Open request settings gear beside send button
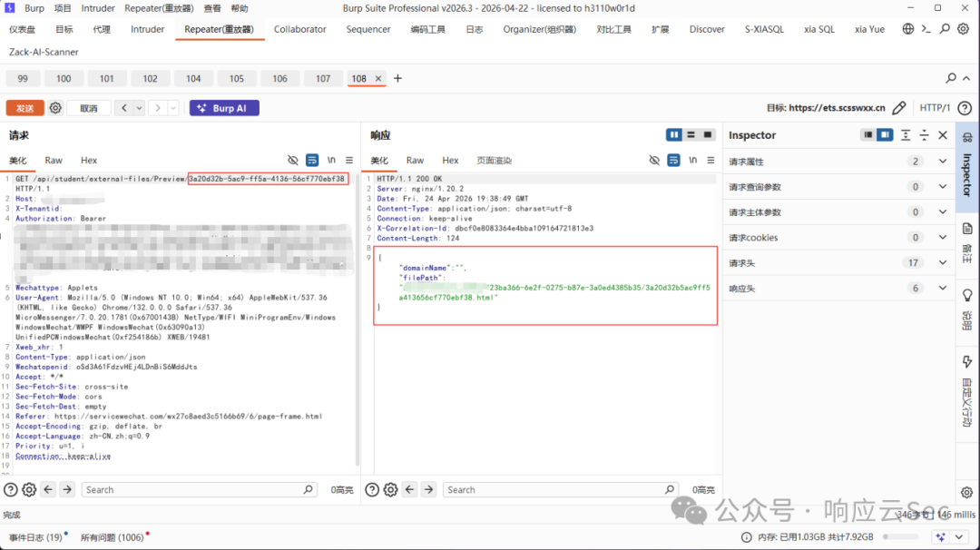Screen dimensions: 980x550 coord(55,108)
